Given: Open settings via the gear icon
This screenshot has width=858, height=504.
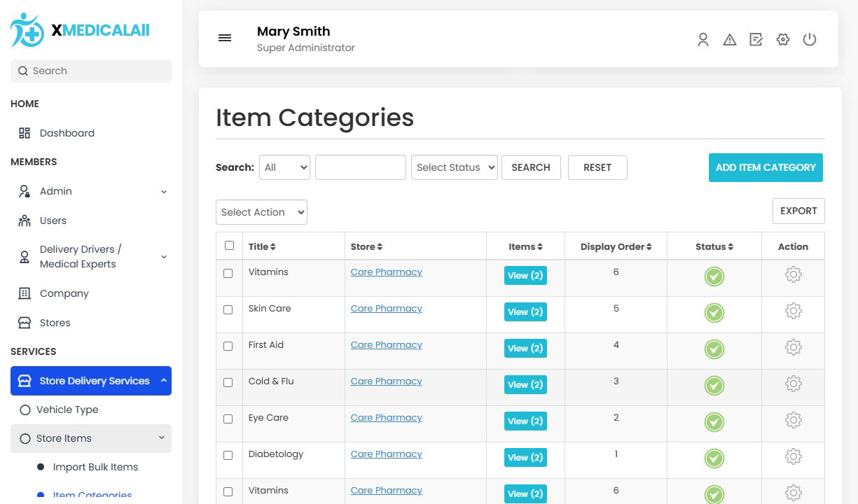Looking at the screenshot, I should (783, 40).
